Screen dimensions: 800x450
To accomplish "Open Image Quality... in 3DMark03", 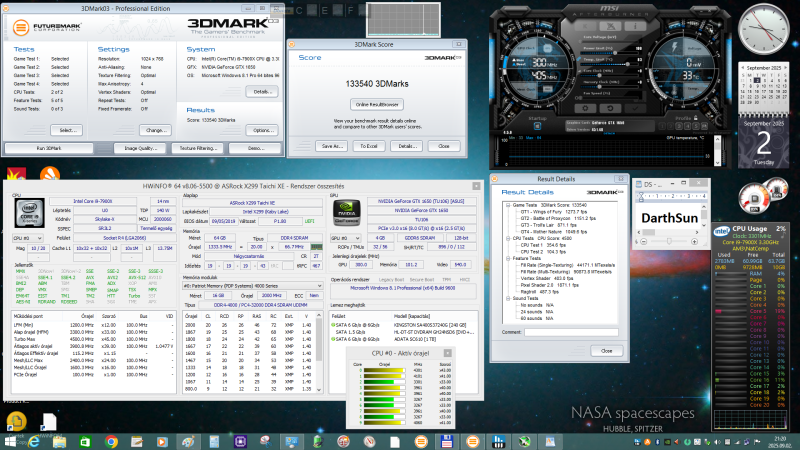I will tap(140, 148).
